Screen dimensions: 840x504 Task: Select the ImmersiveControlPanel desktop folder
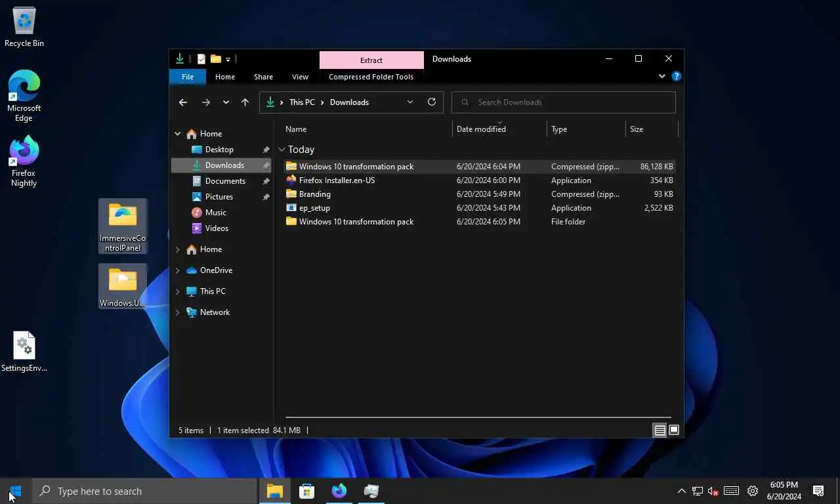(x=123, y=226)
